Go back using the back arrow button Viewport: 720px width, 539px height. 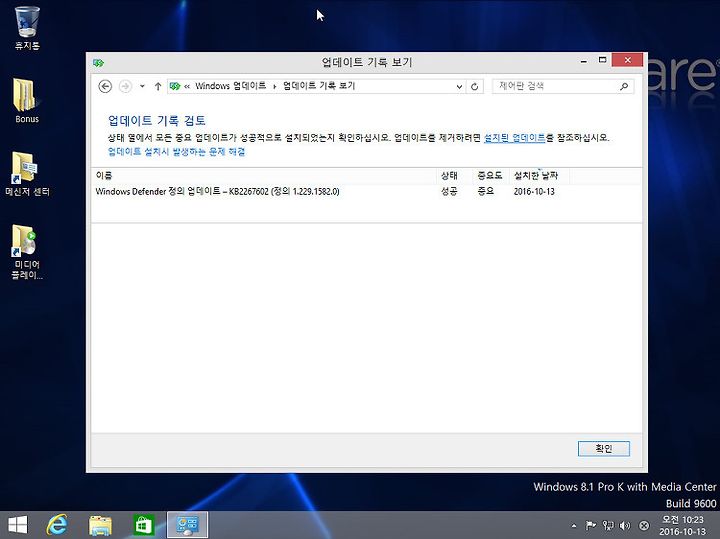tap(105, 86)
